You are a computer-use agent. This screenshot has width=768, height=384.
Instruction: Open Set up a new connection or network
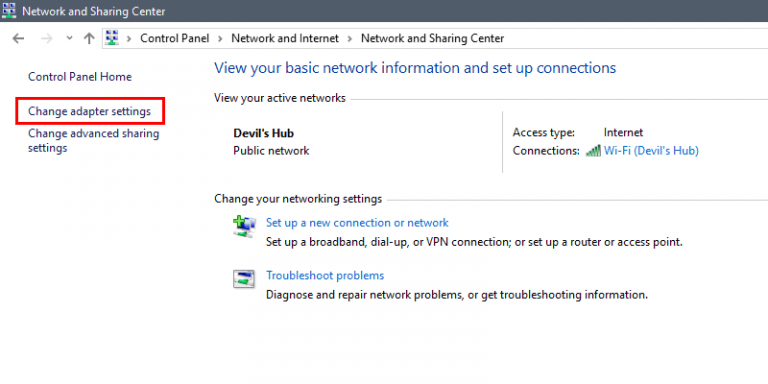pos(357,223)
